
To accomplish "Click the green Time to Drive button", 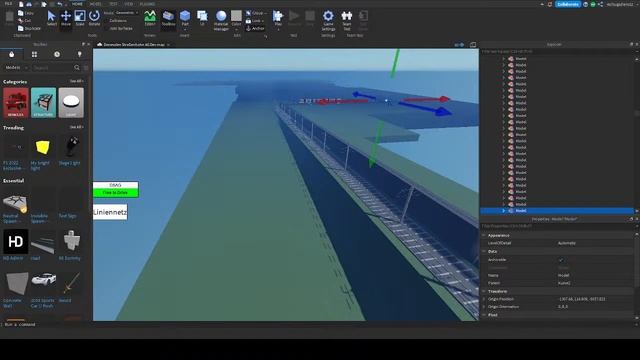I will tap(116, 193).
